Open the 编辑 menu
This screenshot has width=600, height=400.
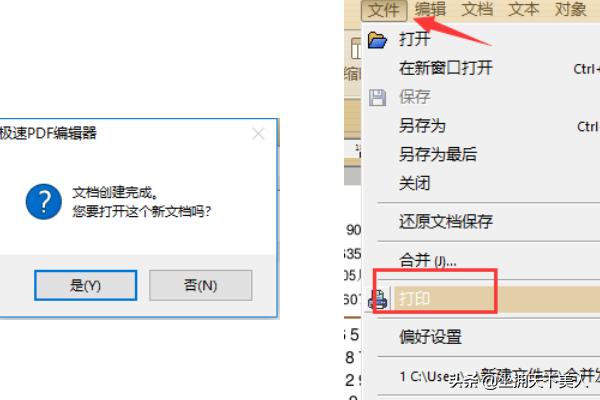430,9
